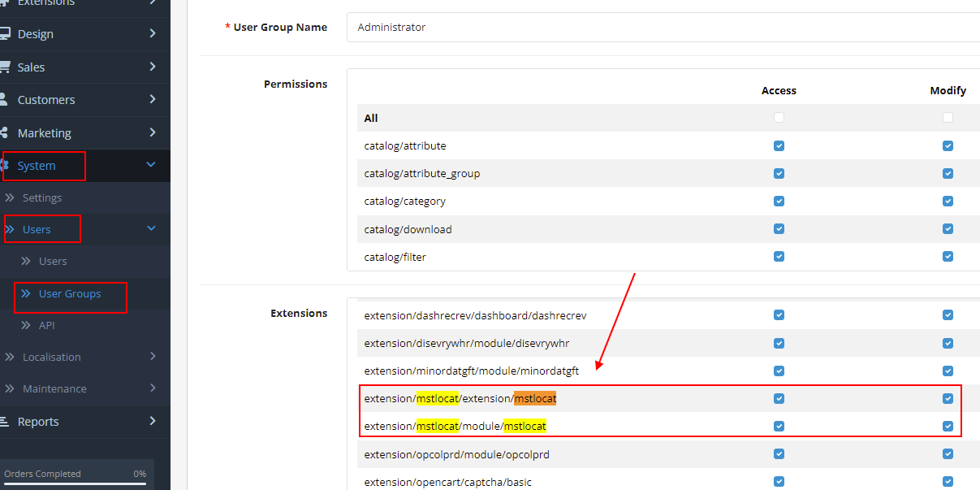
Task: Uncheck Access for extension/dashrecrev/dashboard/dashrecrev
Action: [x=779, y=315]
